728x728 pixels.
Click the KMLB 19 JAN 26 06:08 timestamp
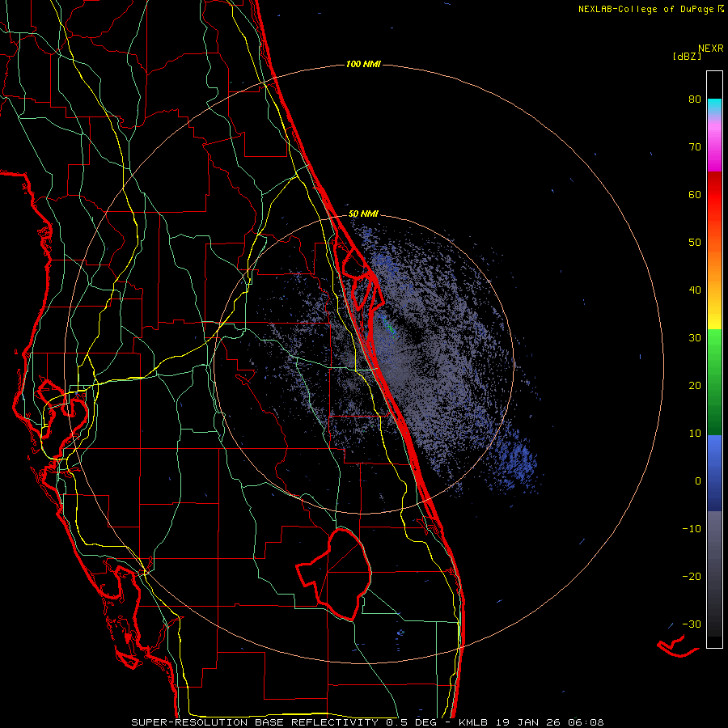click(531, 722)
